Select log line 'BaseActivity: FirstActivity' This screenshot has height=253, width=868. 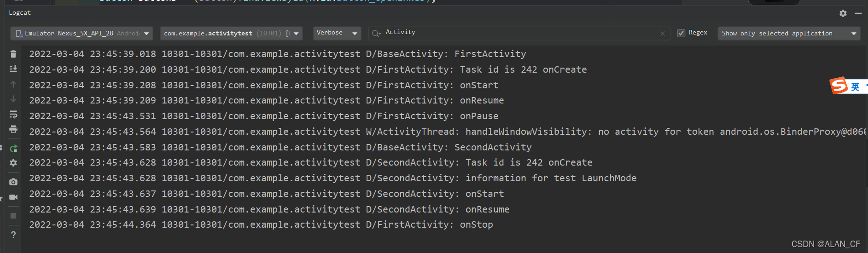pos(278,54)
